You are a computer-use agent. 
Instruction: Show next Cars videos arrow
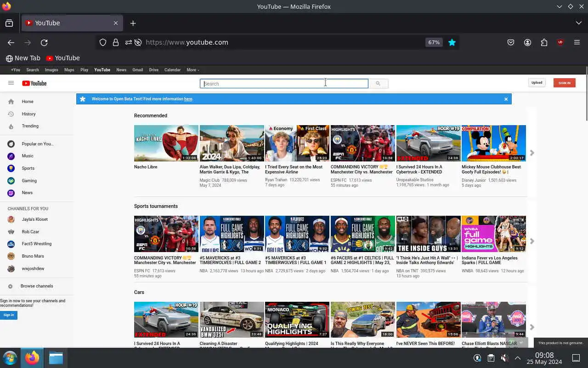pos(532,327)
